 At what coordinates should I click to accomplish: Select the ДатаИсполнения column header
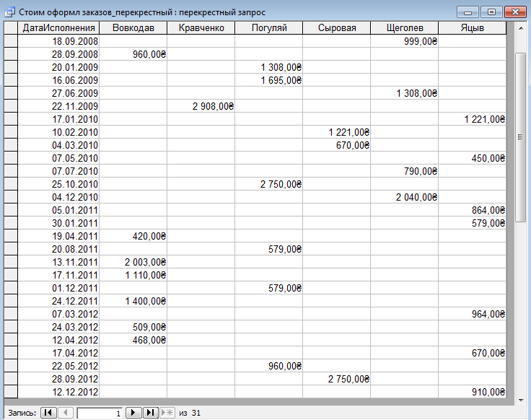pos(58,27)
